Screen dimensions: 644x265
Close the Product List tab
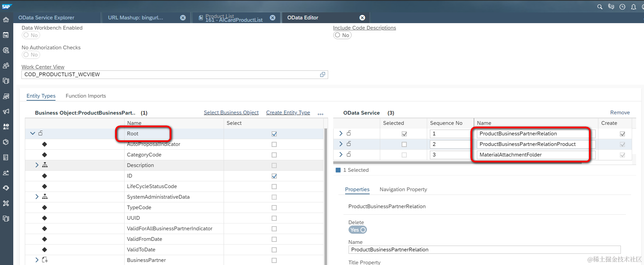[273, 18]
